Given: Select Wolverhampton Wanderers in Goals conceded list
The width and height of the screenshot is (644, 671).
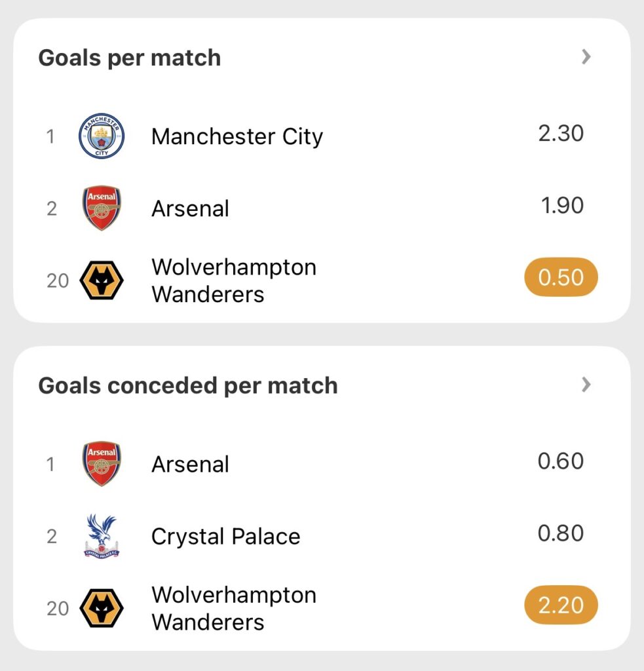Looking at the screenshot, I should (x=233, y=608).
